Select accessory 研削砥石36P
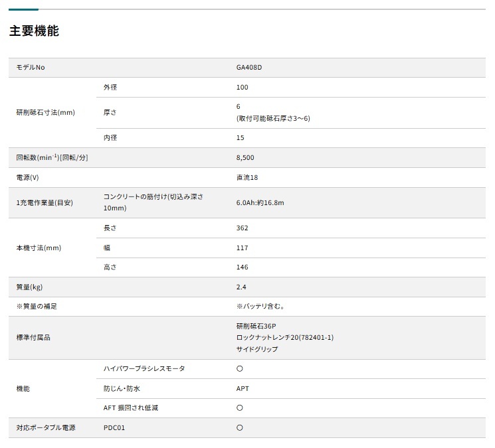 pos(256,327)
